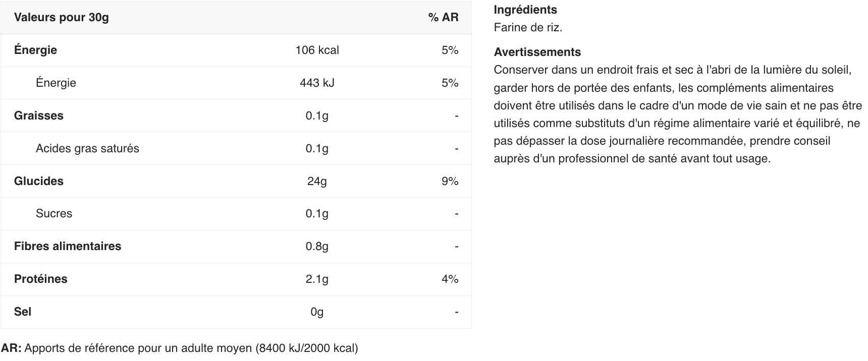868x361 pixels.
Task: Click the 'Acides gras saturés' row label
Action: tap(87, 148)
